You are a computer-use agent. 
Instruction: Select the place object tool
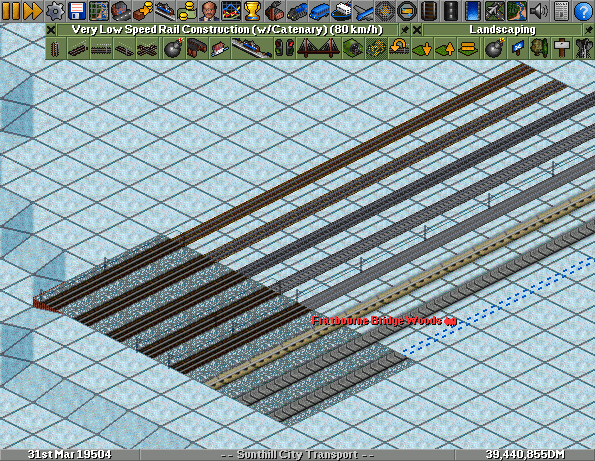pos(585,48)
